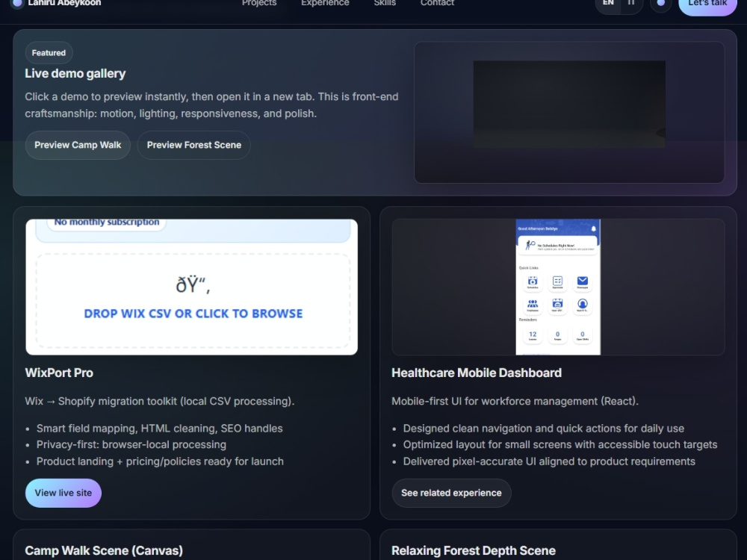Click No Schedules Right Now card in mockup
This screenshot has height=560, width=747.
(558, 246)
